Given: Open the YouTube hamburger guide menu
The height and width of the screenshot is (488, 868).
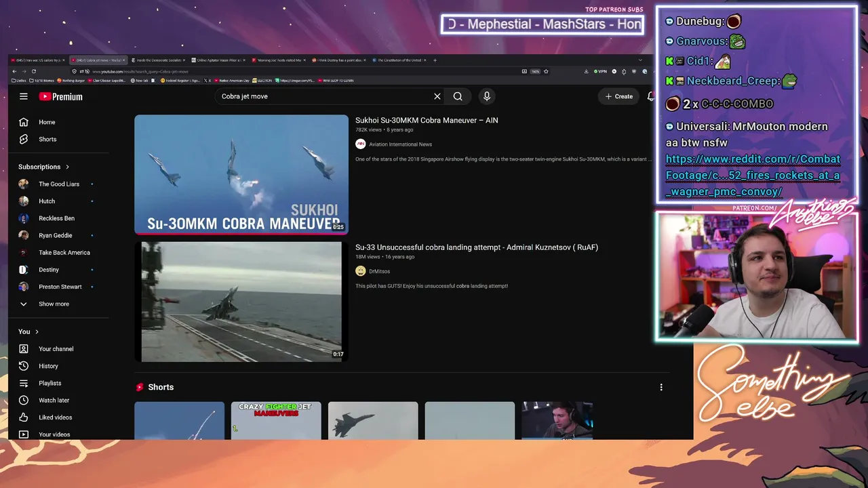Looking at the screenshot, I should 23,96.
